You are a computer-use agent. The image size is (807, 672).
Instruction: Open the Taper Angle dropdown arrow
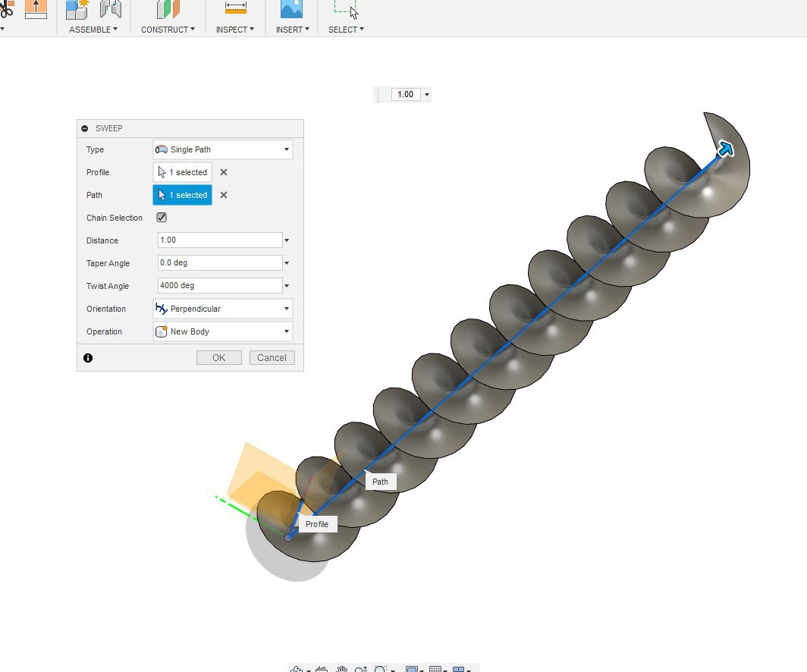[x=287, y=263]
